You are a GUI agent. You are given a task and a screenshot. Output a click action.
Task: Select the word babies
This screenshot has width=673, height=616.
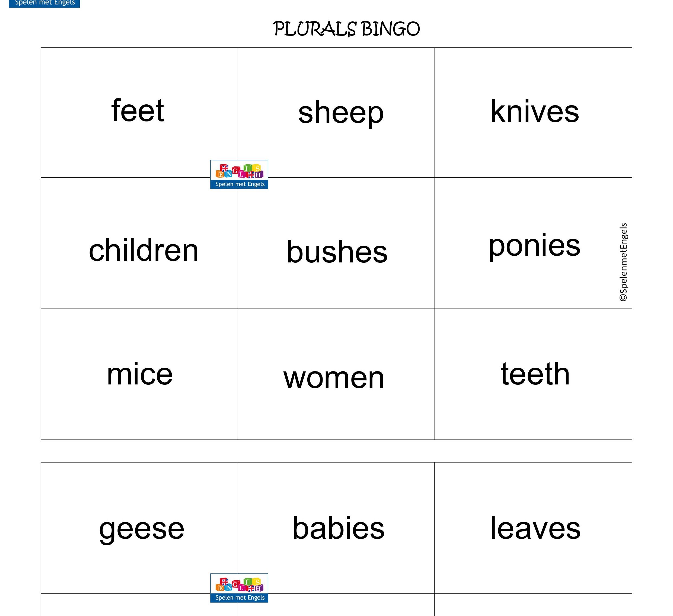coord(338,528)
